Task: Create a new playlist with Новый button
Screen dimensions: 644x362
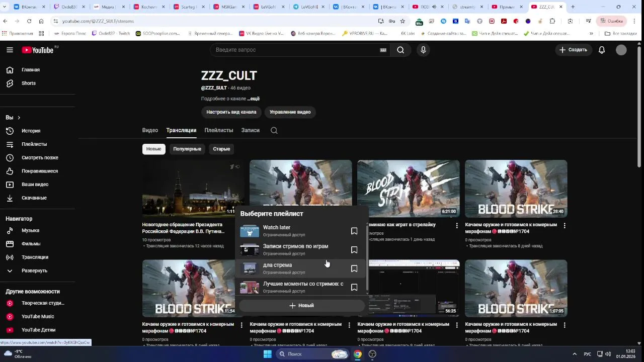Action: click(x=301, y=305)
